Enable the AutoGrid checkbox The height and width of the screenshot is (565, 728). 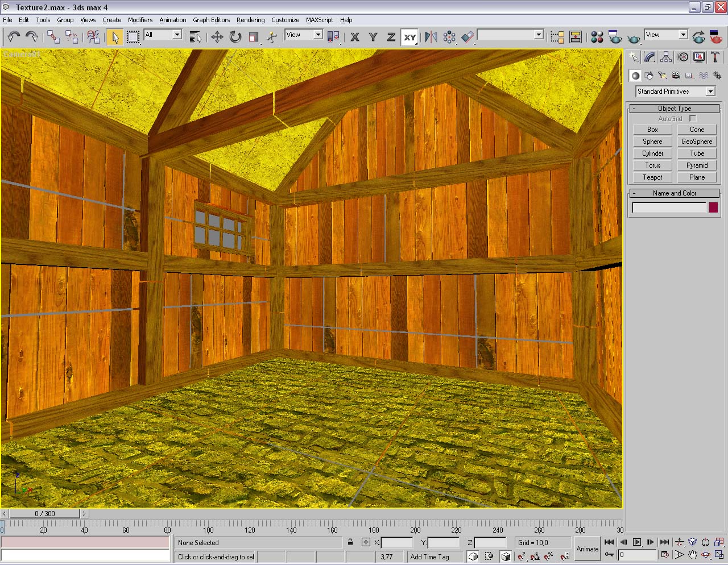692,119
